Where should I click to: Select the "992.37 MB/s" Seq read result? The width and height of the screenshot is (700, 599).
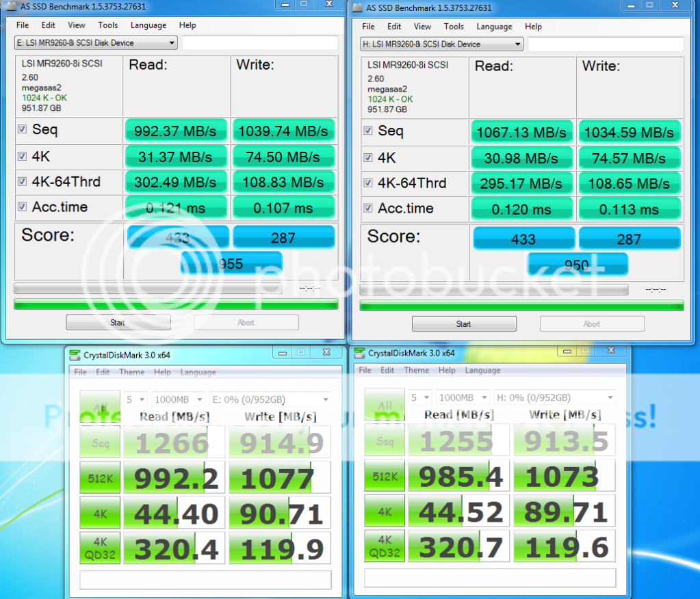pos(176,131)
